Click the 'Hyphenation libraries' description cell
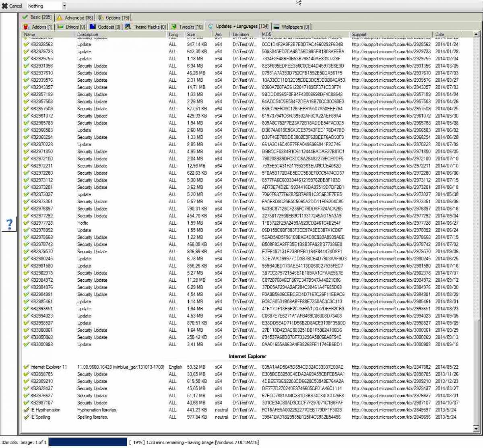This screenshot has width=483, height=448. (97, 410)
